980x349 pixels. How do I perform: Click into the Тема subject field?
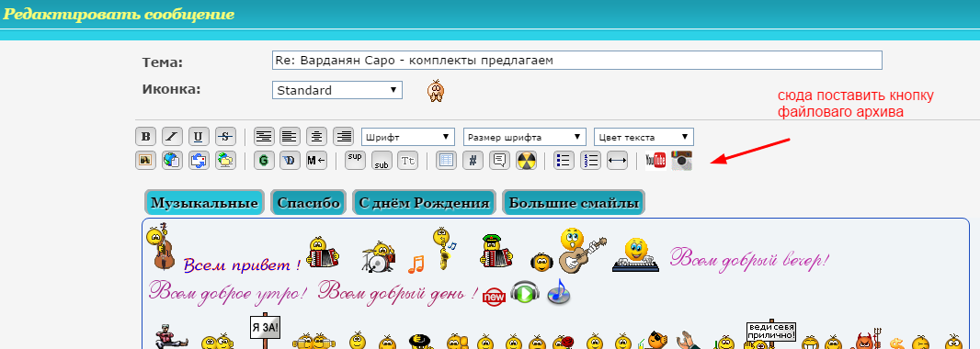point(577,61)
